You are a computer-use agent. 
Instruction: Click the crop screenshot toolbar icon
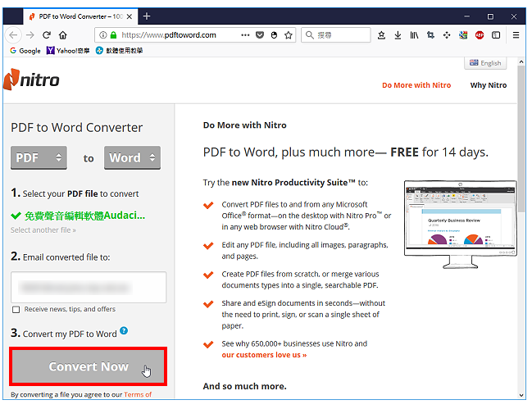tap(430, 35)
